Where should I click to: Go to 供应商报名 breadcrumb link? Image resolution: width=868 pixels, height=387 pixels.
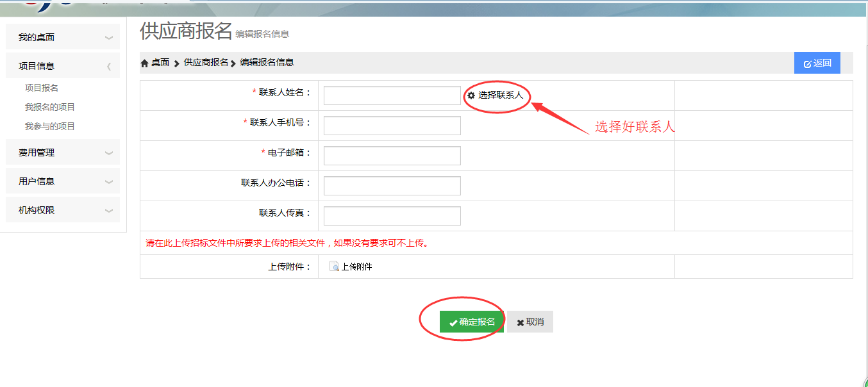(206, 62)
